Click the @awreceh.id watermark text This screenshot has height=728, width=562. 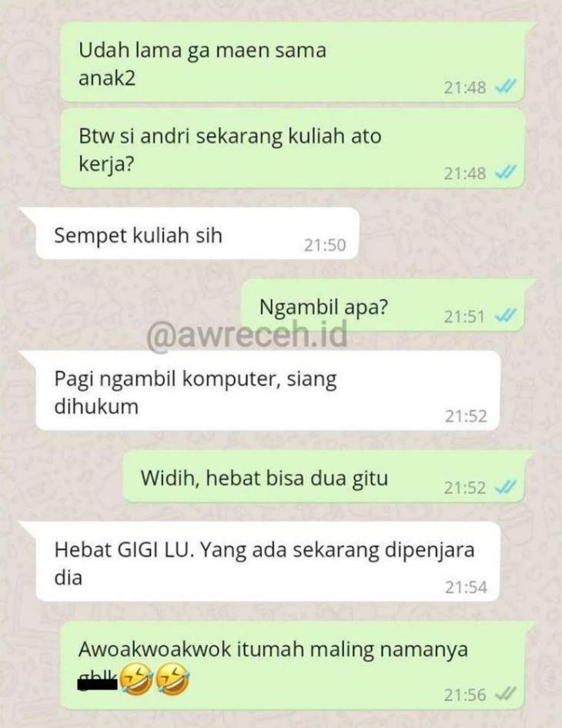tap(247, 335)
